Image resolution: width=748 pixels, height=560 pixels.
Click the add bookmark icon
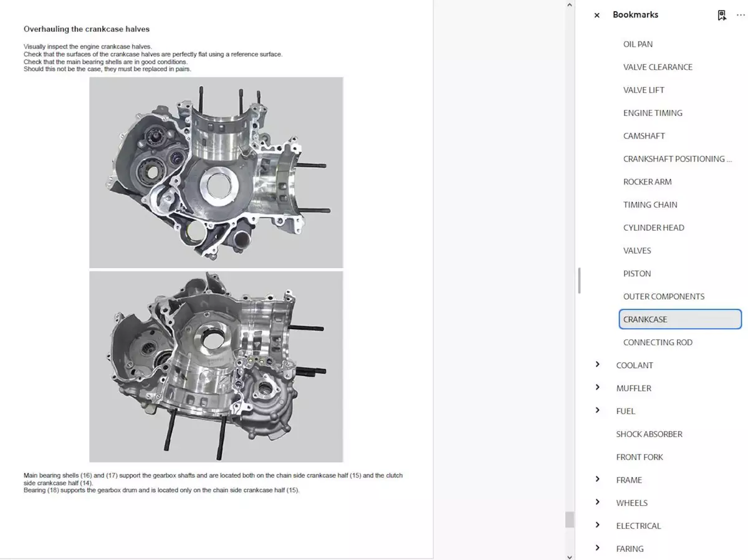coord(722,15)
